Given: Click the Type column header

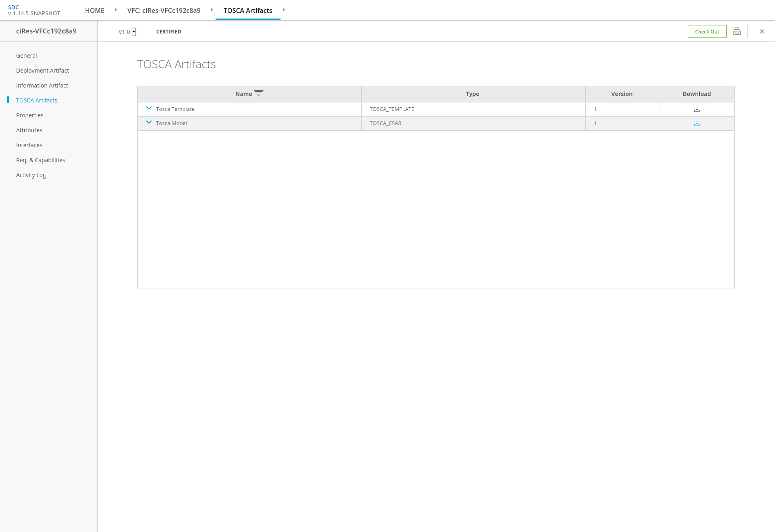Looking at the screenshot, I should click(472, 94).
